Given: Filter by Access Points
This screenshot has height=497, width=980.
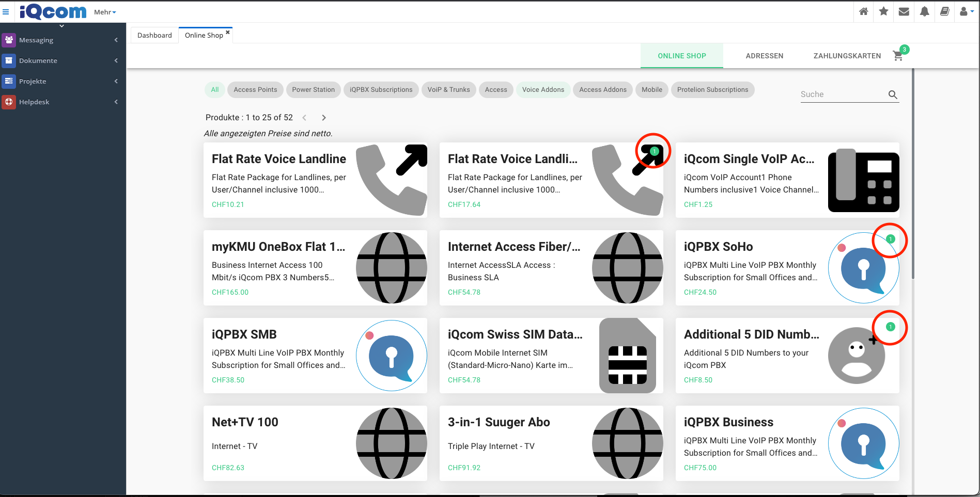Looking at the screenshot, I should [x=255, y=90].
